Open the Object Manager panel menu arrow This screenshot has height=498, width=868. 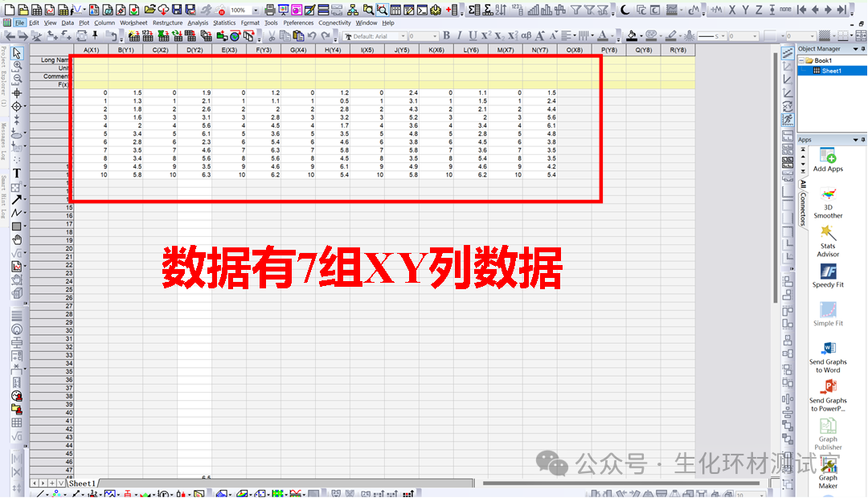click(x=856, y=49)
